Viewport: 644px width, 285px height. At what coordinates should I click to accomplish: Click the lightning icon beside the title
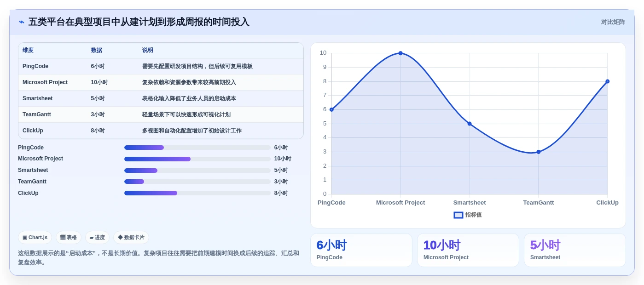22,22
